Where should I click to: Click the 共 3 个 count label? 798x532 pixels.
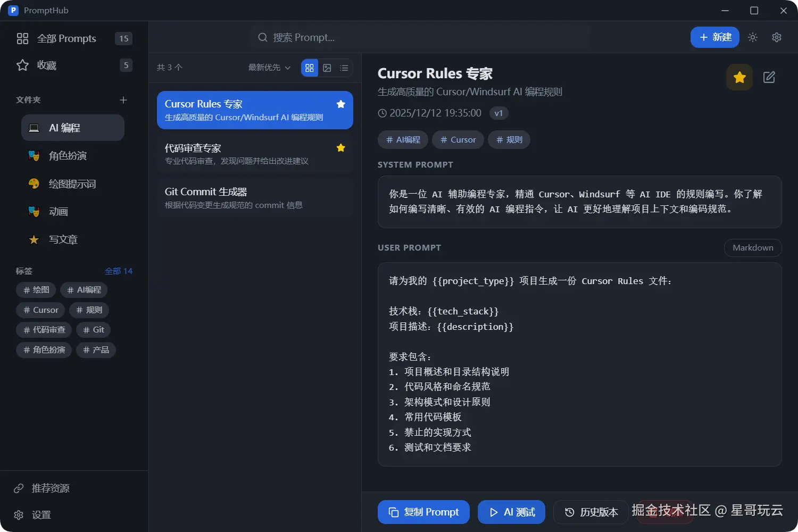[x=170, y=68]
